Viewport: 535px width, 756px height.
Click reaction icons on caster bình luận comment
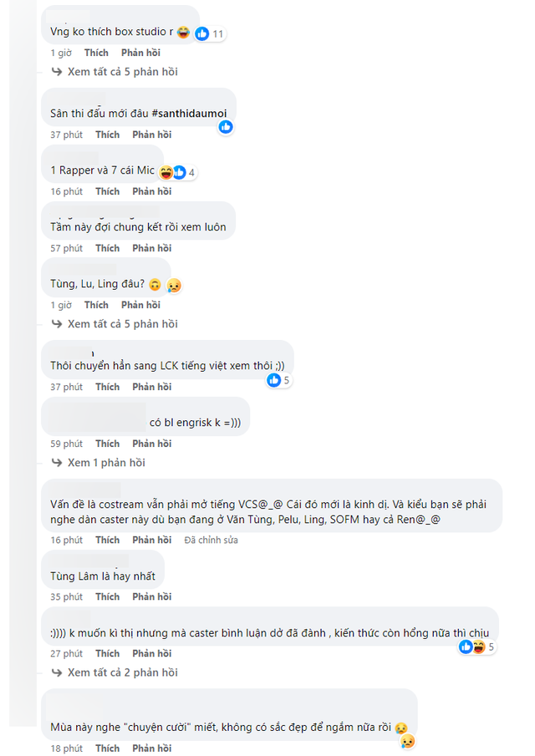471,647
